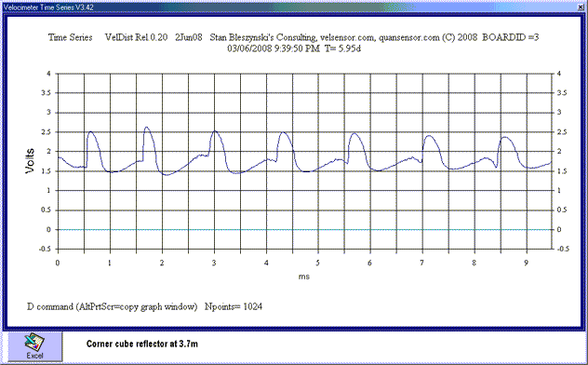Click the x-axis tick label '0'
This screenshot has width=588, height=365.
click(x=58, y=263)
